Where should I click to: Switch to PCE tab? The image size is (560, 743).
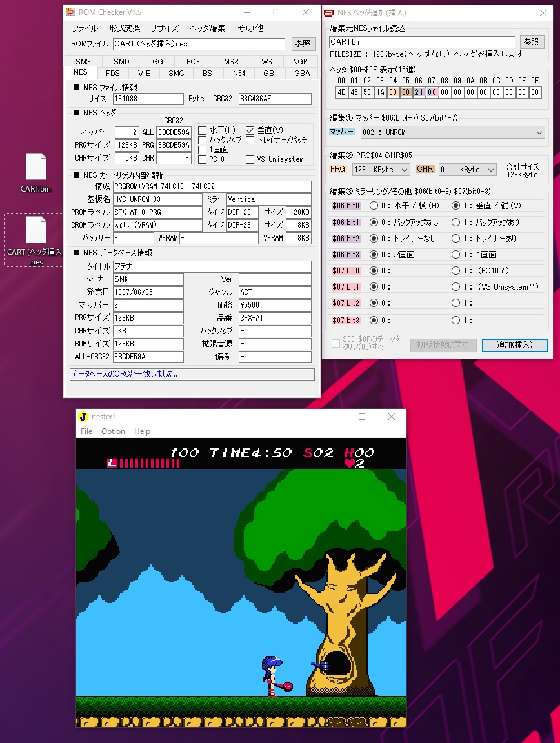click(x=194, y=62)
